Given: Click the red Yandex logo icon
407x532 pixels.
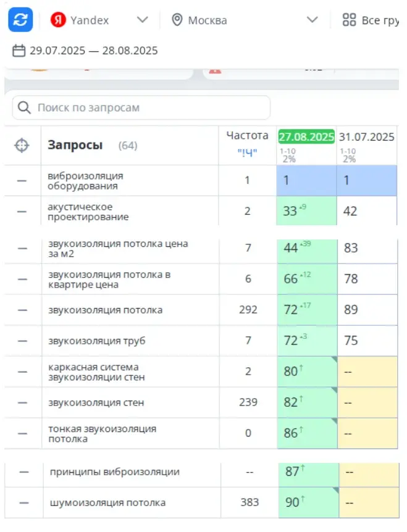Looking at the screenshot, I should click(x=58, y=20).
